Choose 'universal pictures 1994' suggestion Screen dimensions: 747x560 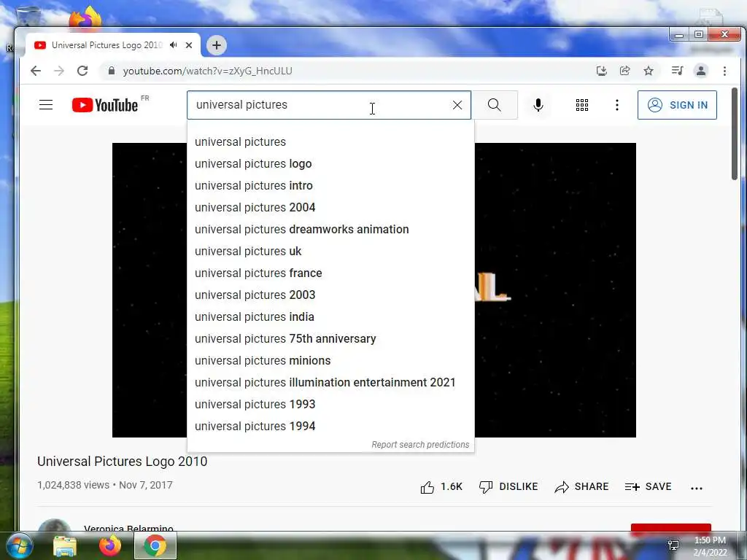(x=330, y=427)
